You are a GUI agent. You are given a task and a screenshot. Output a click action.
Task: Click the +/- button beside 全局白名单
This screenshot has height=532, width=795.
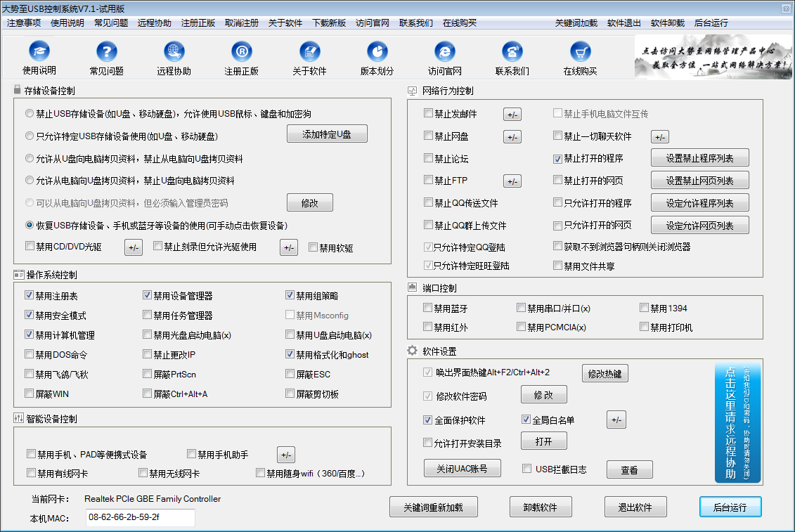point(616,420)
